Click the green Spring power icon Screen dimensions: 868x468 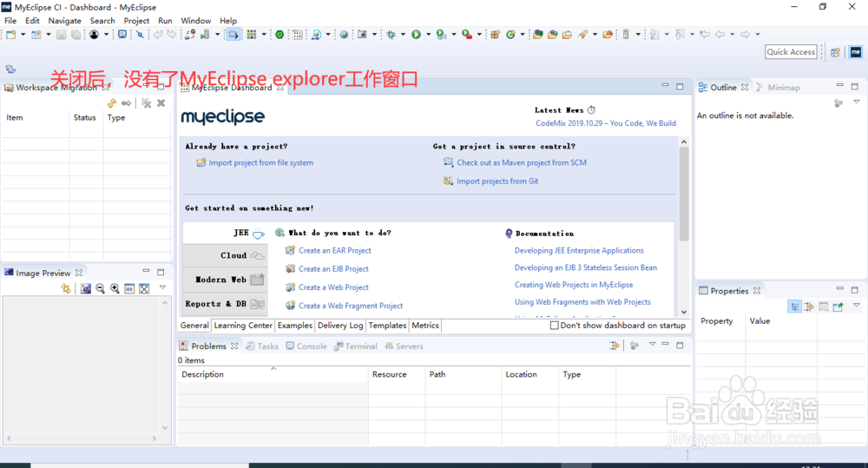coord(279,35)
